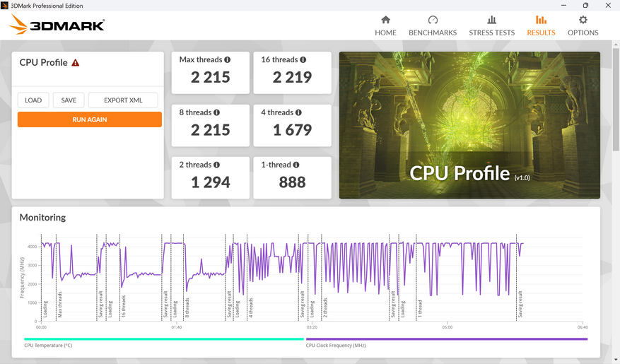
Task: Click the SAVE button
Action: pyautogui.click(x=69, y=100)
